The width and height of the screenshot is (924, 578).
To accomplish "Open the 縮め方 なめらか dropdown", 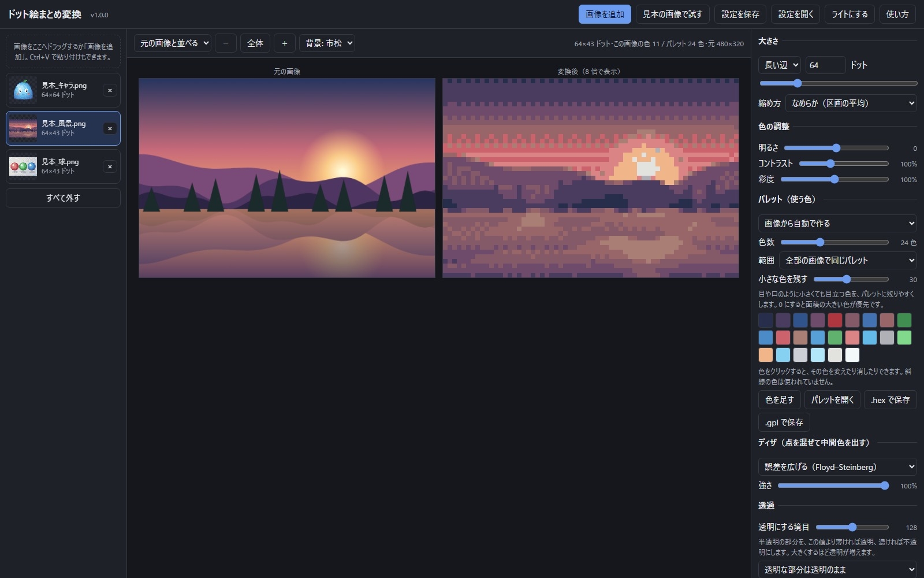I will click(851, 103).
